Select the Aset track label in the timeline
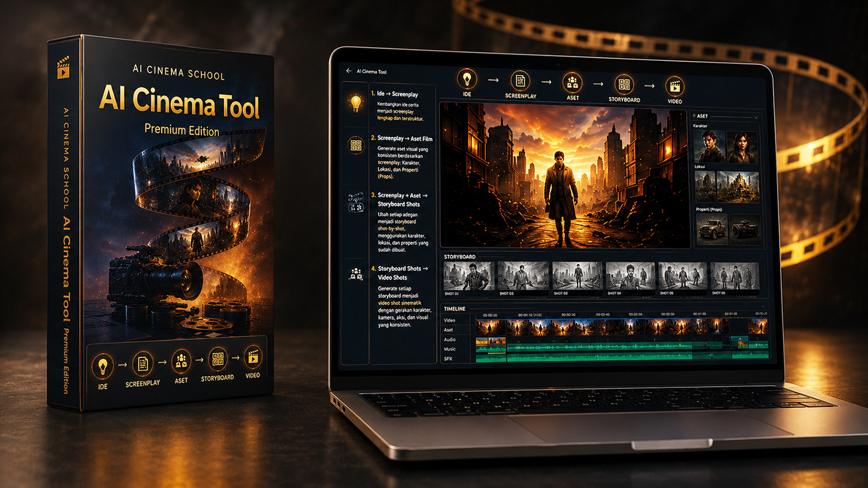This screenshot has height=488, width=868. click(448, 330)
